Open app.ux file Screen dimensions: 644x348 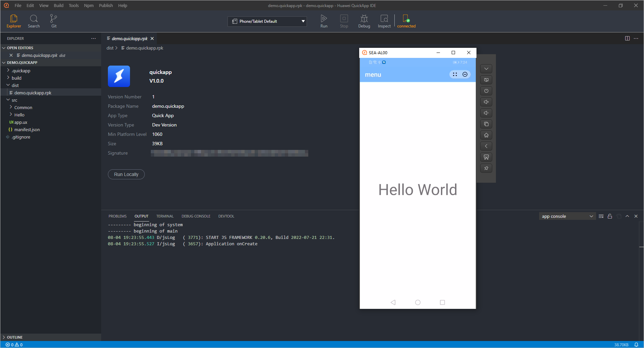pyautogui.click(x=51, y=122)
